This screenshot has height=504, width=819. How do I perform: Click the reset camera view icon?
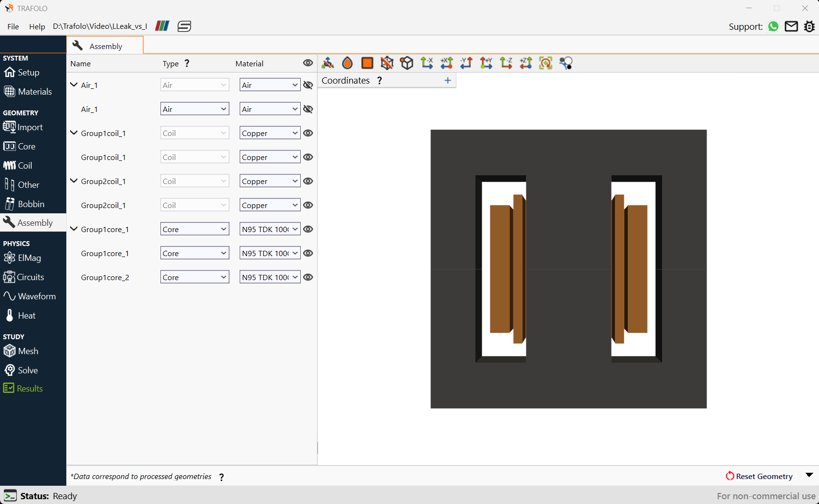(x=546, y=63)
